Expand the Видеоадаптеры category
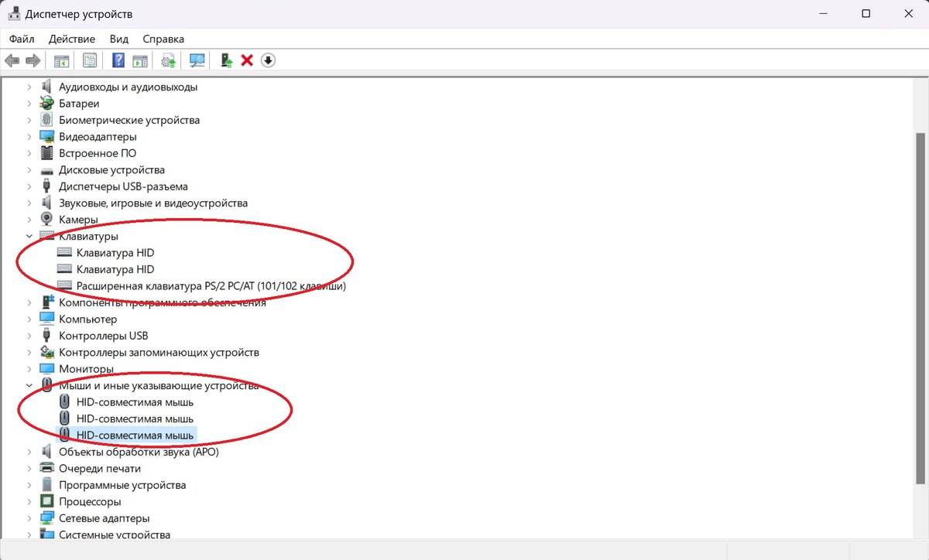Screen dimensions: 929x560 pos(29,136)
